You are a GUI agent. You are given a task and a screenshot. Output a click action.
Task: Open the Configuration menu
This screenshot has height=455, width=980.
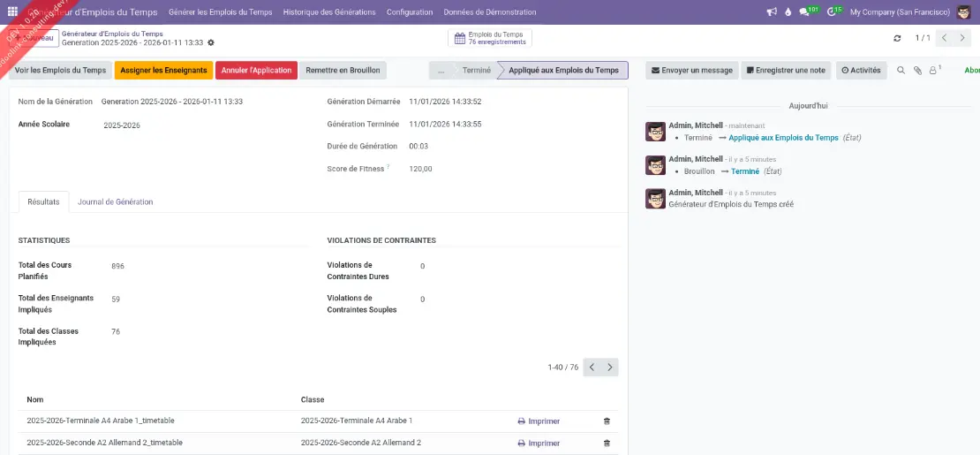click(x=410, y=12)
